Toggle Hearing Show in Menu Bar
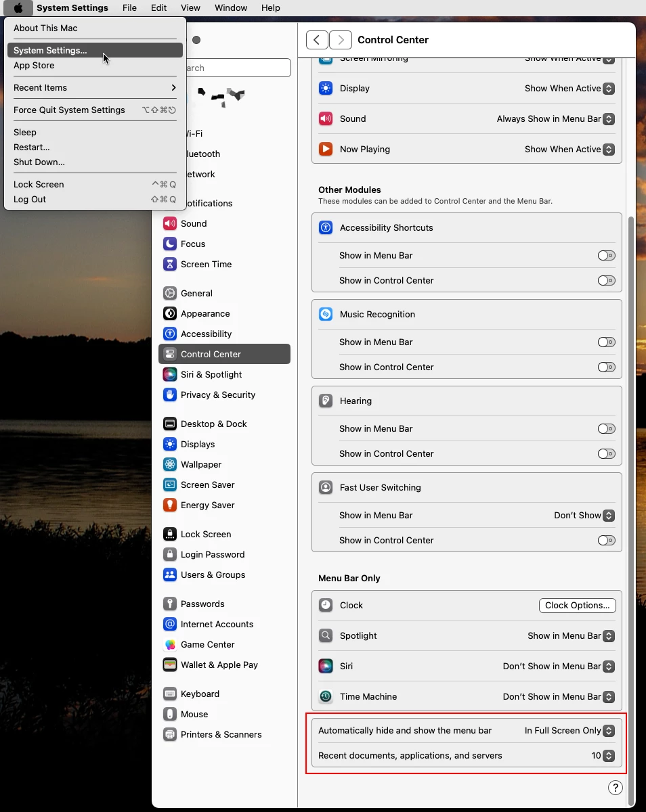The height and width of the screenshot is (812, 646). pos(607,428)
